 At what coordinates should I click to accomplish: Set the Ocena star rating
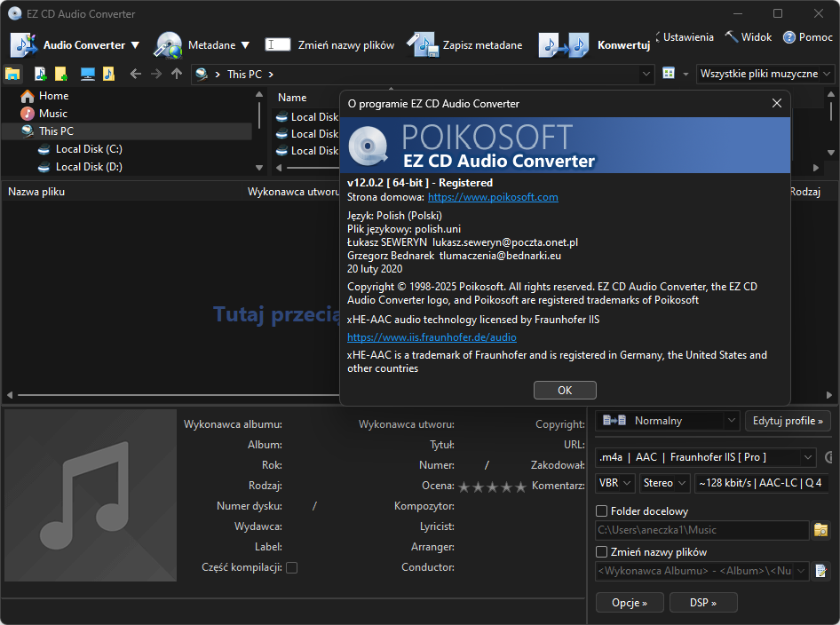pyautogui.click(x=492, y=487)
